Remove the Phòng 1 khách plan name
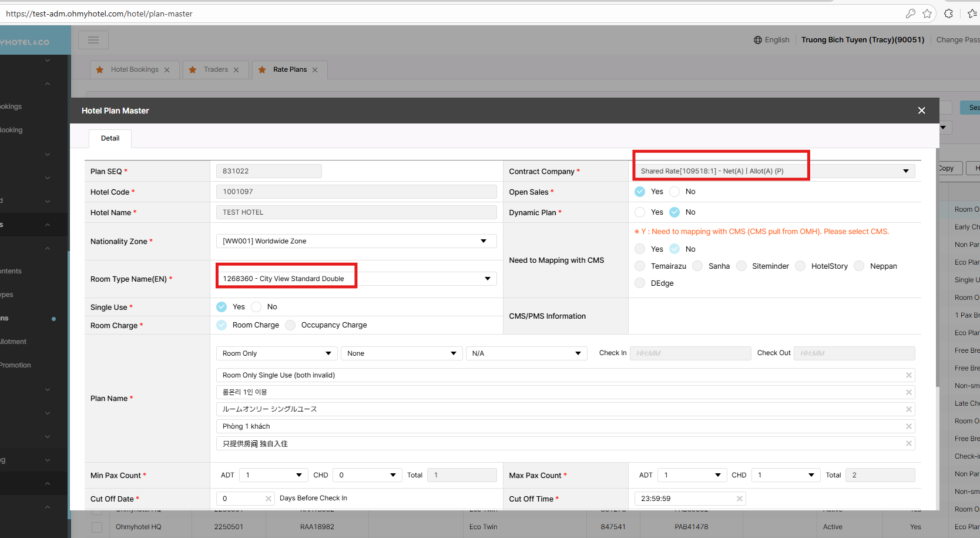 click(x=908, y=426)
